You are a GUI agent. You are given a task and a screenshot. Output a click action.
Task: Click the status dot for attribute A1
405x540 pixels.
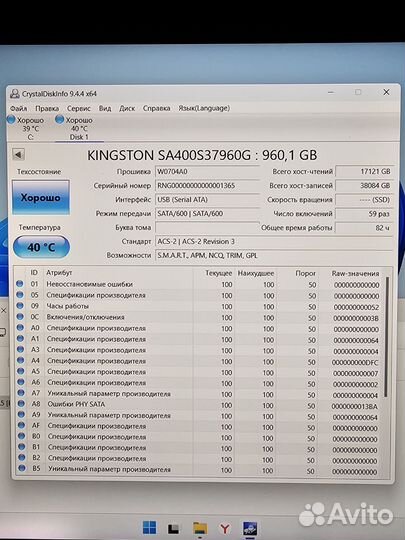click(x=20, y=339)
